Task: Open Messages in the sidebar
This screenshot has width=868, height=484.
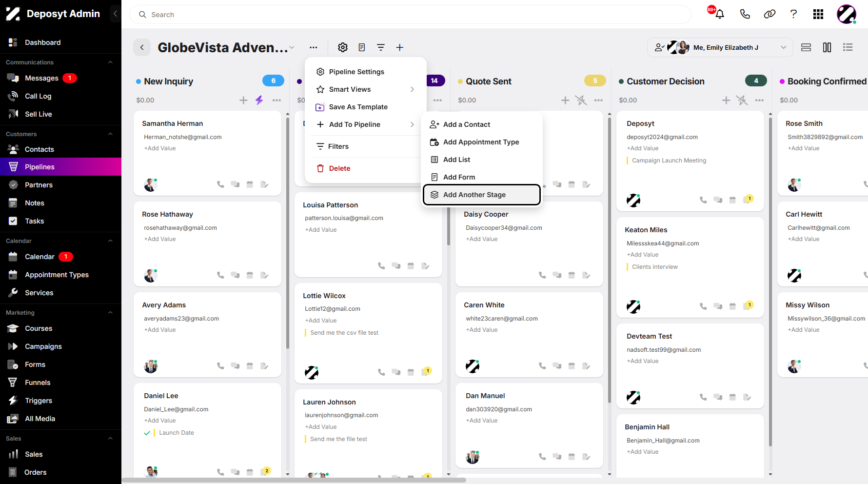Action: [x=60, y=78]
